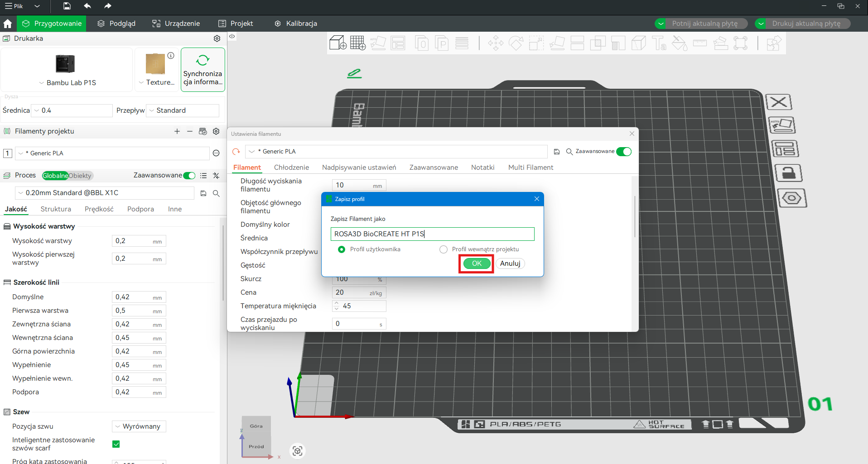This screenshot has height=464, width=868.
Task: Toggle Zaawansowane switch in filament settings dialog
Action: (x=624, y=152)
